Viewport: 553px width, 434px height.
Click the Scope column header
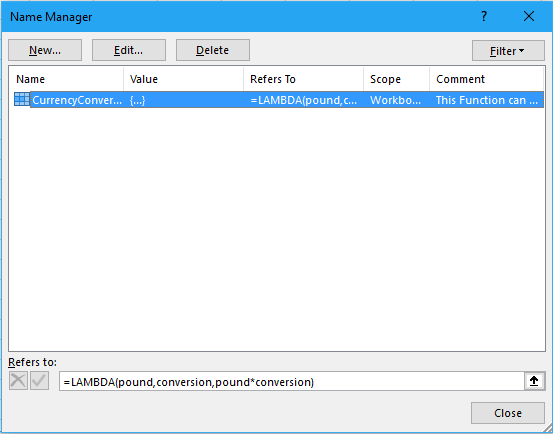[x=396, y=79]
